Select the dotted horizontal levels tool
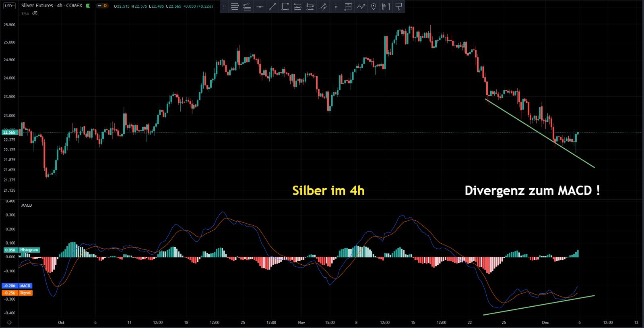 click(310, 6)
